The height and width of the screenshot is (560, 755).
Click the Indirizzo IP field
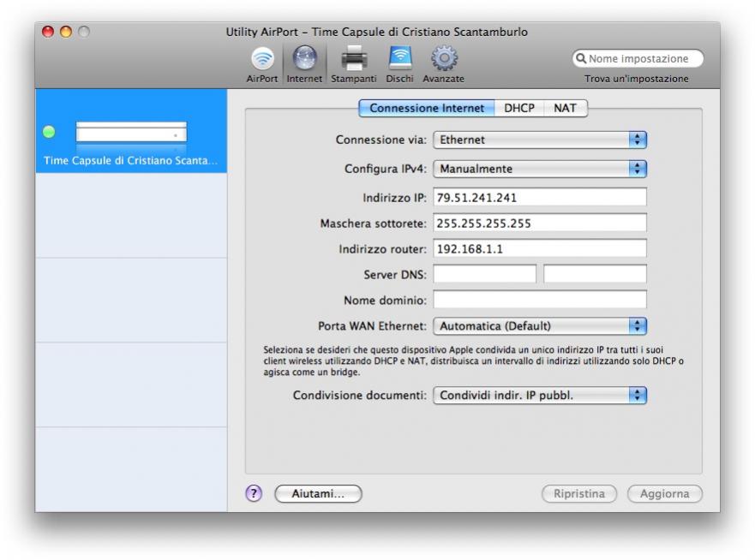(540, 197)
